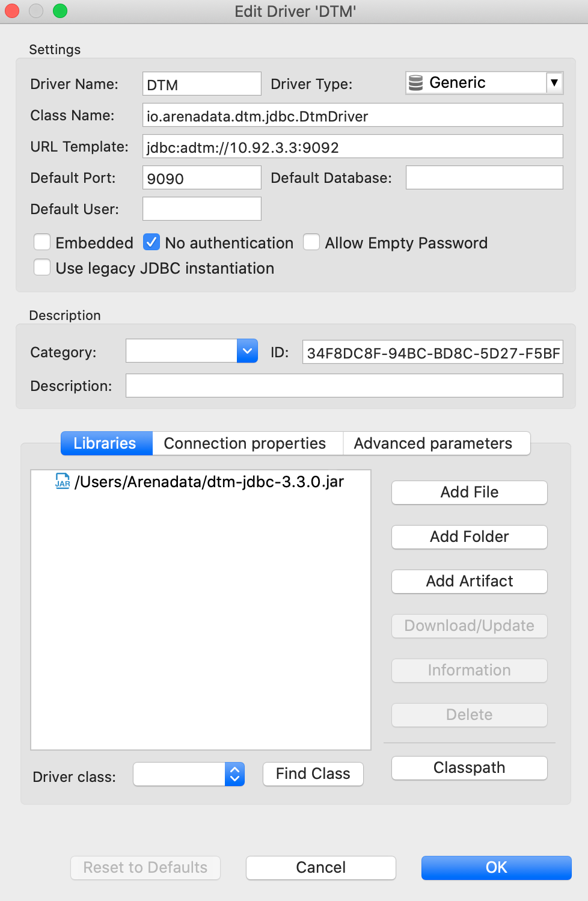
Task: Select the dtm-jdbc-3.3.0.jar library entry
Action: click(x=209, y=482)
